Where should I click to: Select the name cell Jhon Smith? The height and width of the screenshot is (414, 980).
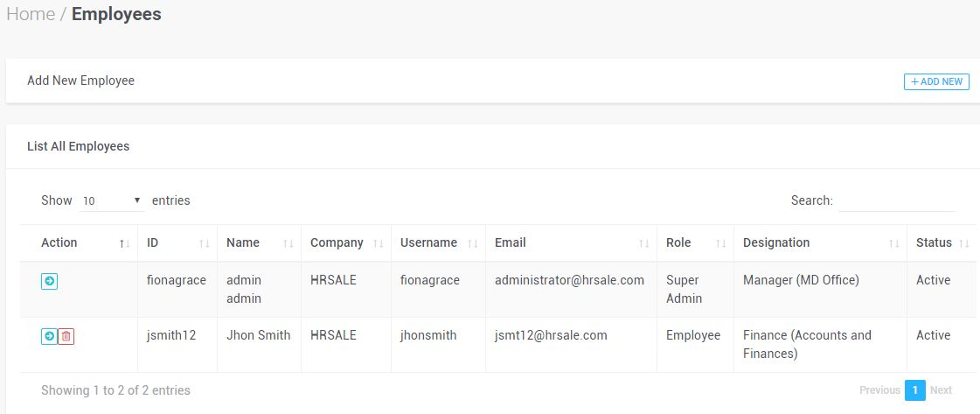click(x=258, y=335)
